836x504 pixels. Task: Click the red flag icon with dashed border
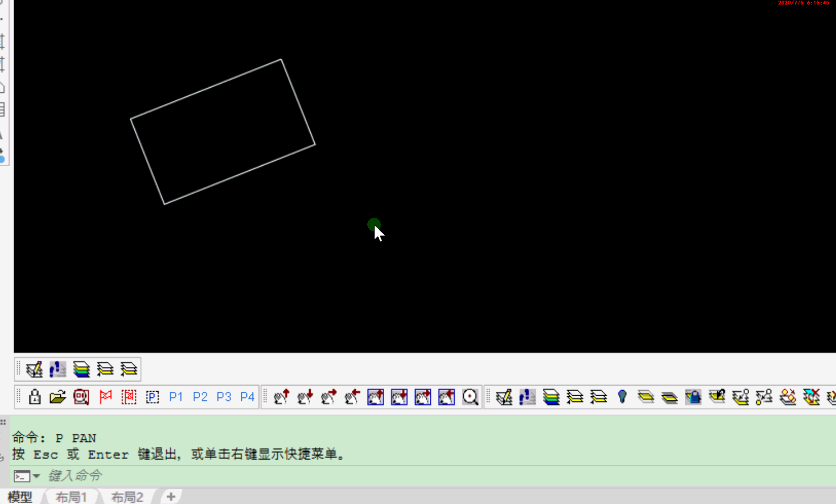pos(129,397)
